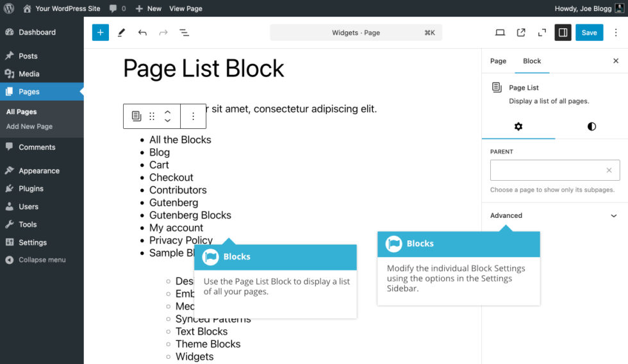Click Widgets sub-item in list
Screen dimensions: 628x364
click(x=194, y=356)
